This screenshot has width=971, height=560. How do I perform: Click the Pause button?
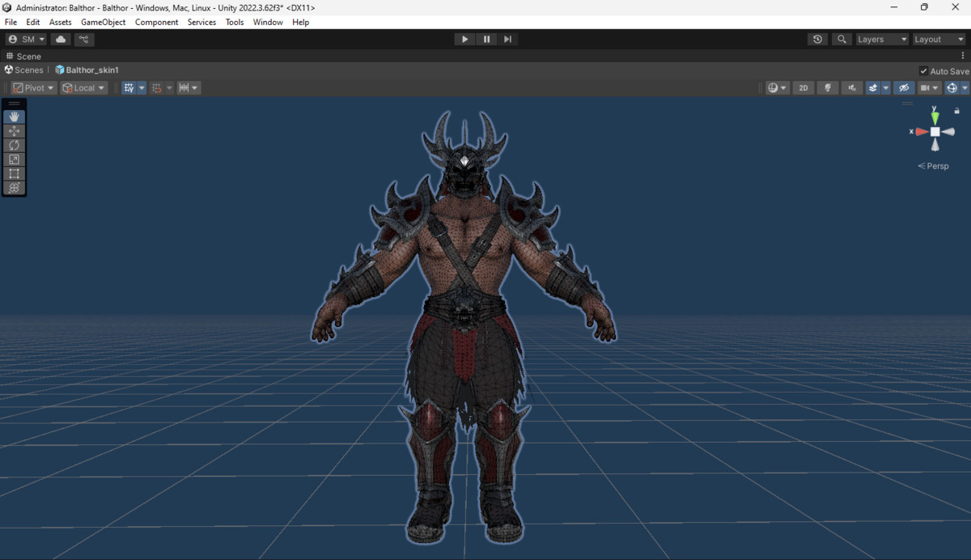tap(486, 39)
